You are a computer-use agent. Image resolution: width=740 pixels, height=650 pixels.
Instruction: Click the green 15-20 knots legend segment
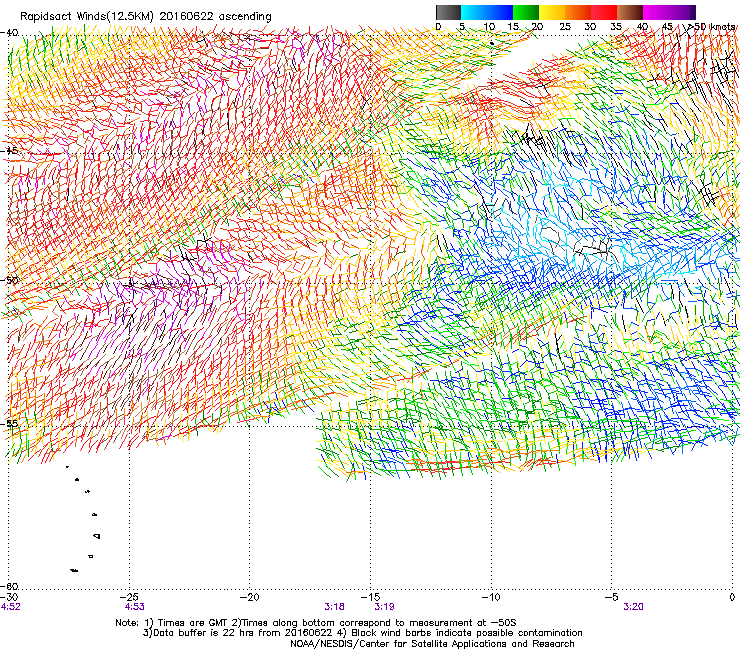click(526, 12)
